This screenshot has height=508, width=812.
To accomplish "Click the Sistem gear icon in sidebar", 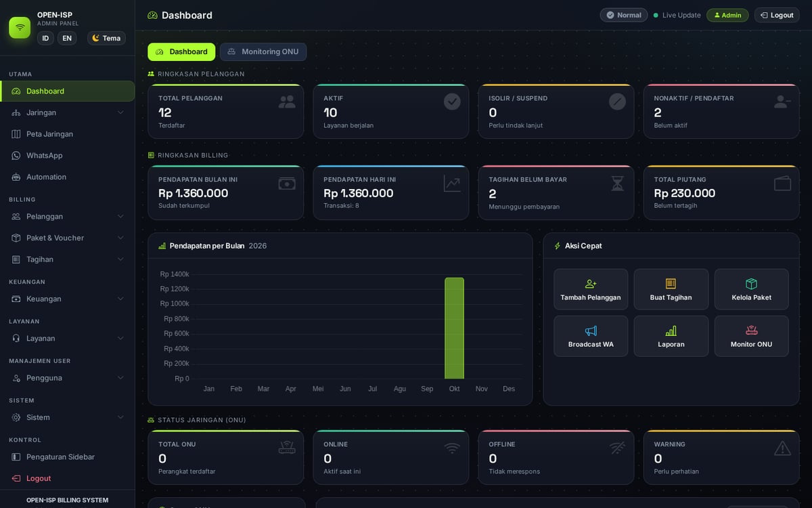I will pyautogui.click(x=16, y=417).
